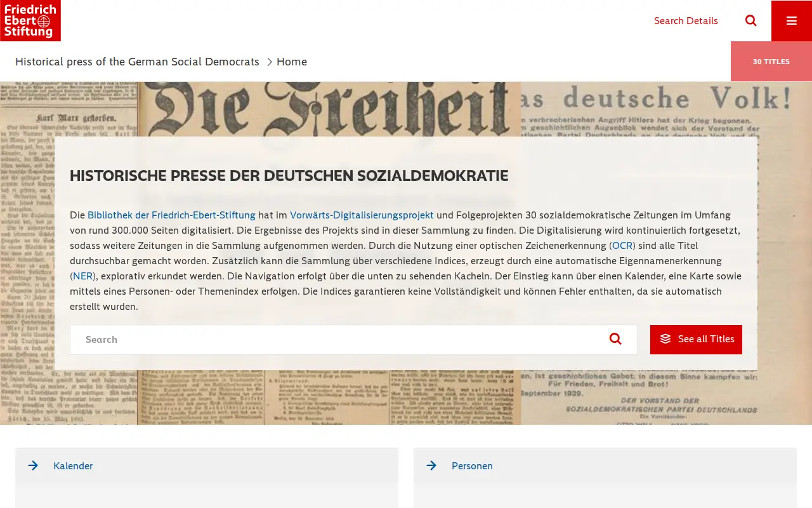The image size is (812, 508).
Task: Open the Search Details link
Action: (686, 21)
